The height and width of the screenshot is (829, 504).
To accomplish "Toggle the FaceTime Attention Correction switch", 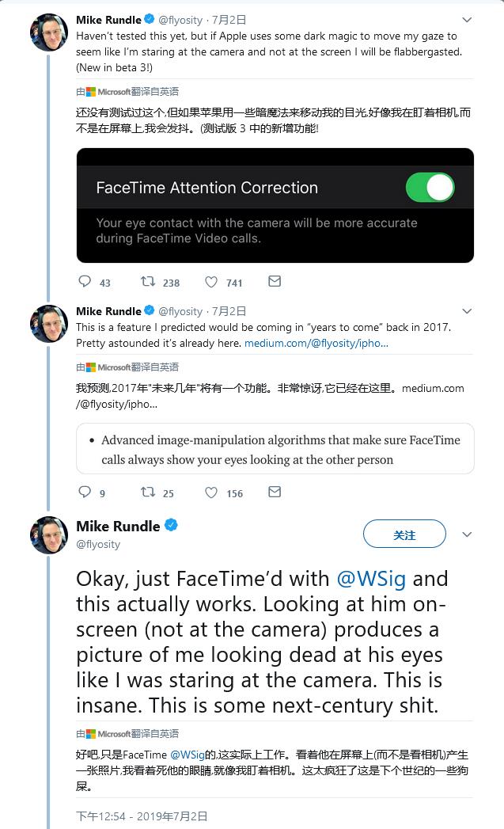I will pyautogui.click(x=430, y=188).
